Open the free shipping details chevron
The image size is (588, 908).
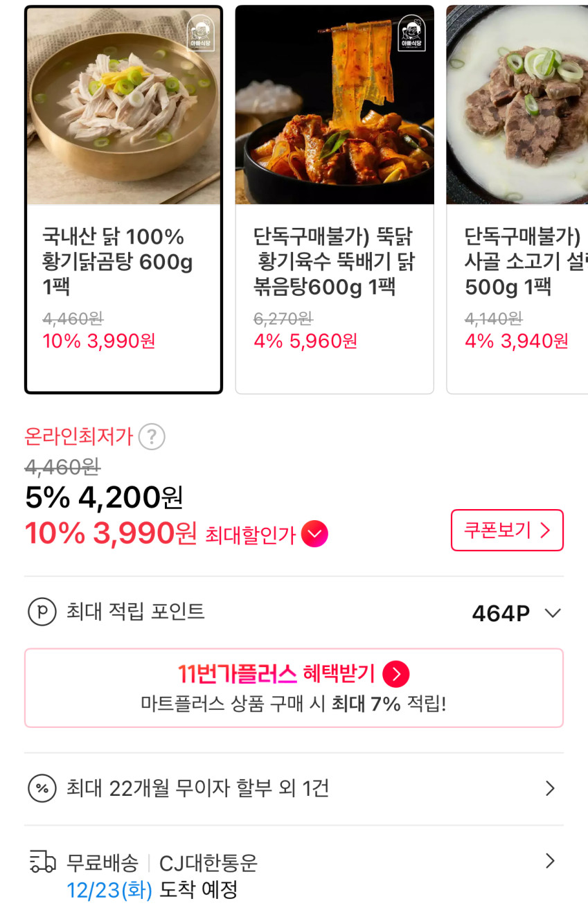(x=550, y=861)
